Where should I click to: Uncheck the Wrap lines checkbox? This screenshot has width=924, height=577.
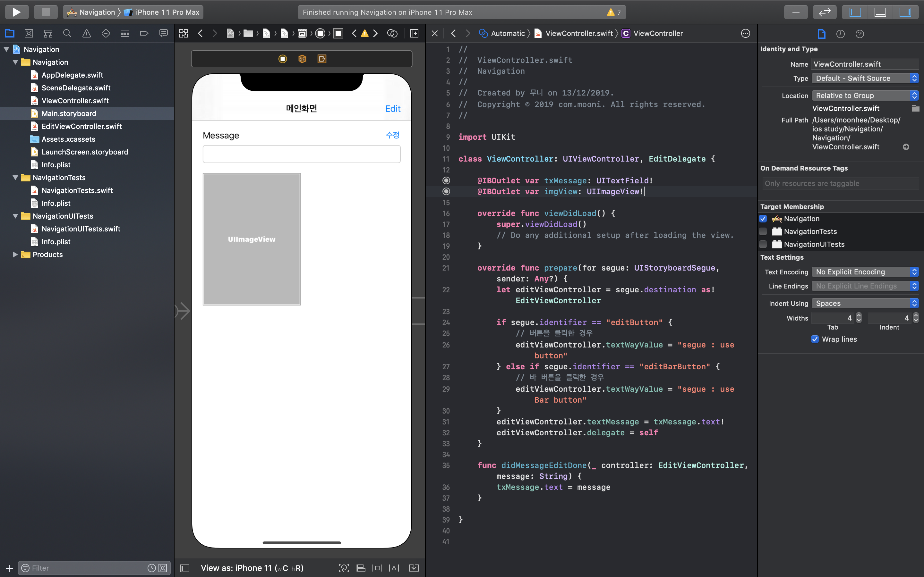pyautogui.click(x=814, y=339)
